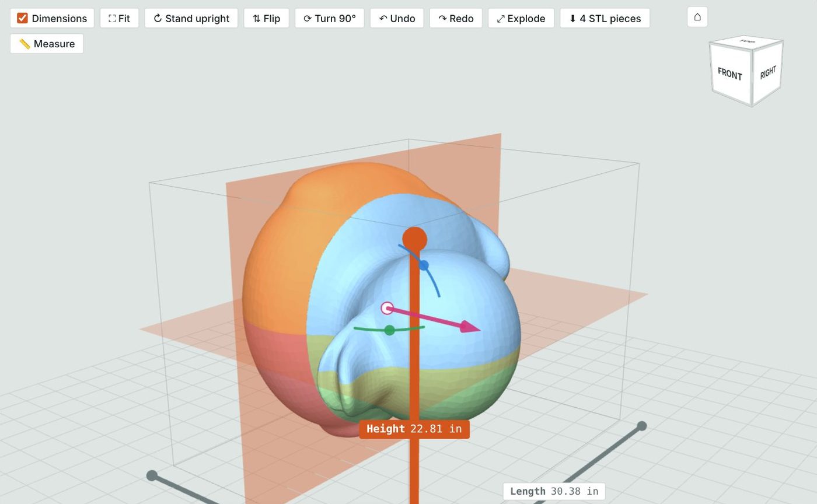The image size is (817, 504).
Task: Redo the last undone action
Action: (x=456, y=18)
